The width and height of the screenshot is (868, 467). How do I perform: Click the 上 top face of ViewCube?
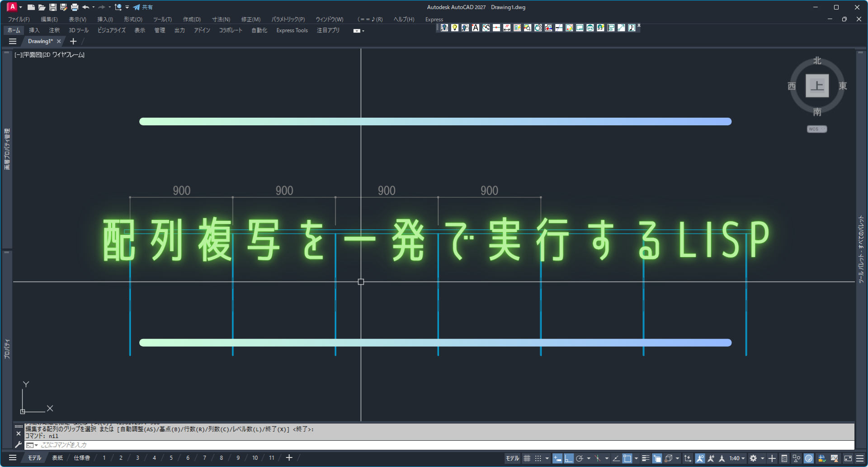(817, 86)
